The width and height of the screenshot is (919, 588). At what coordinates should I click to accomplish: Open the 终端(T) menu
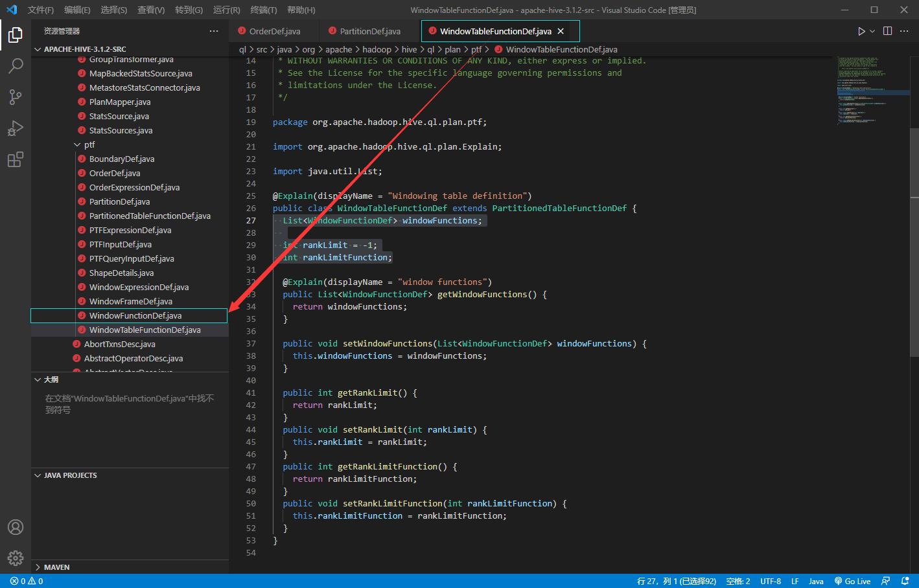[263, 10]
